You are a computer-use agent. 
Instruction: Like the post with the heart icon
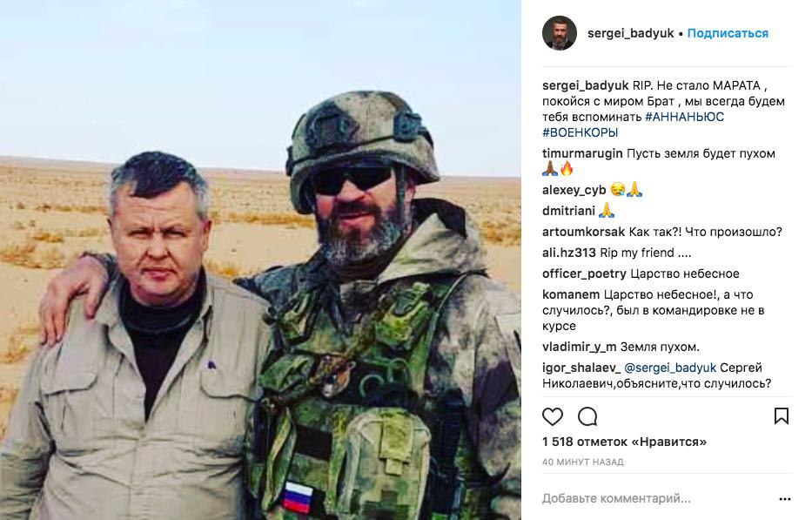(552, 416)
